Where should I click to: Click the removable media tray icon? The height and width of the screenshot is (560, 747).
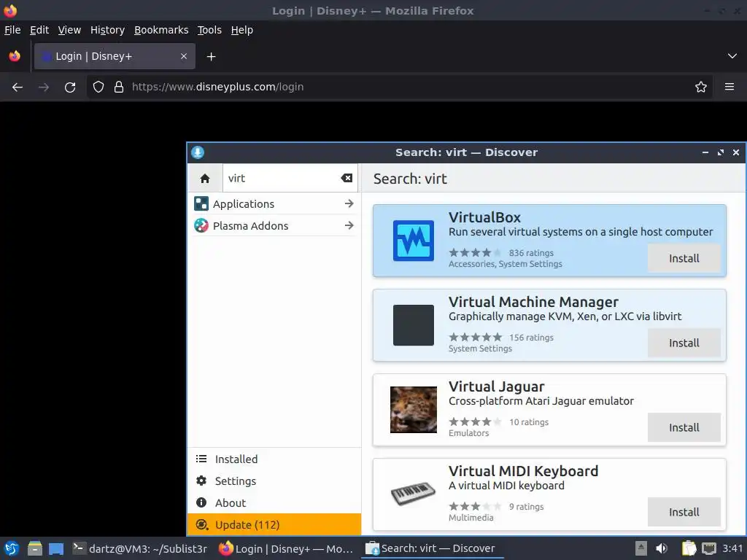(641, 548)
